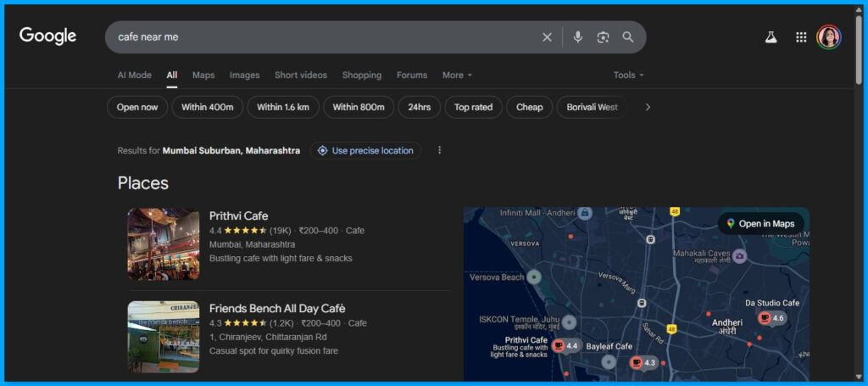Select the All results tab
Image resolution: width=868 pixels, height=386 pixels.
point(172,75)
